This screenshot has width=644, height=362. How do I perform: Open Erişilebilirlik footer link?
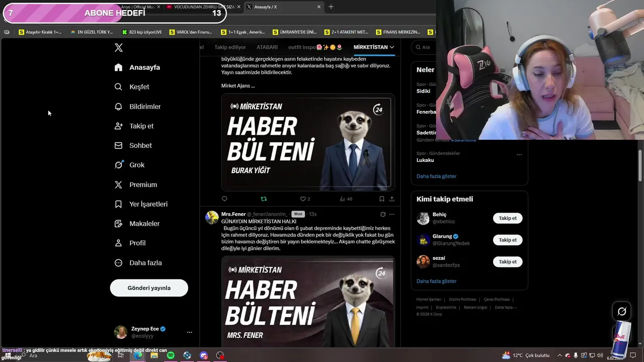click(446, 307)
